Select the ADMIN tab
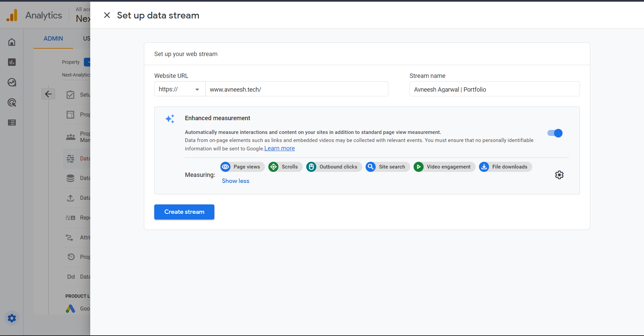 [53, 39]
